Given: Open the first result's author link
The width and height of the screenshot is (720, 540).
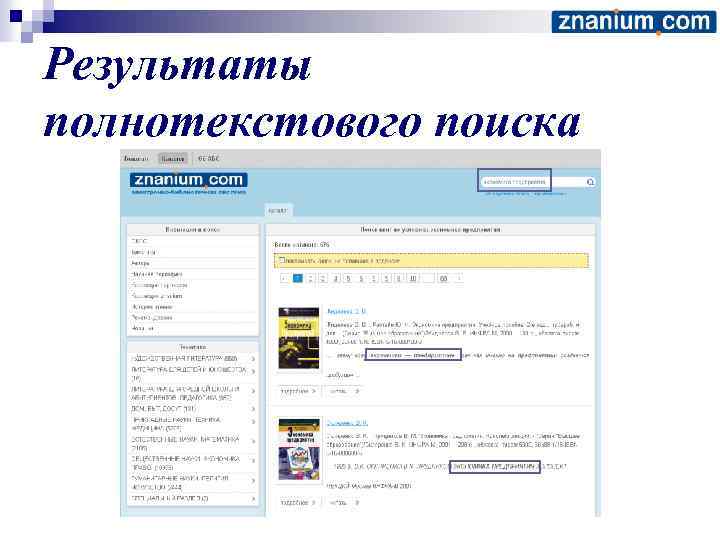Looking at the screenshot, I should pyautogui.click(x=346, y=311).
